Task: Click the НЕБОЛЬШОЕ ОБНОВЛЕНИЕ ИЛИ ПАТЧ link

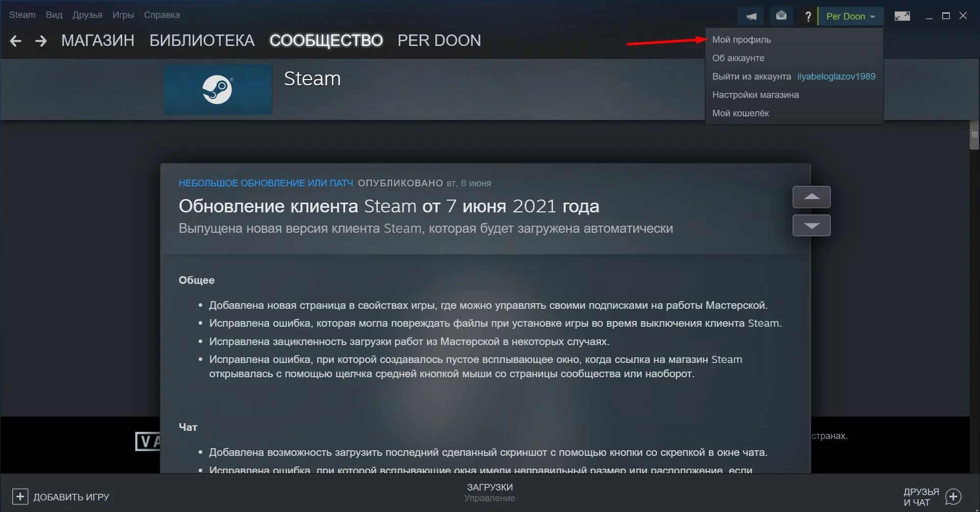Action: (x=266, y=183)
